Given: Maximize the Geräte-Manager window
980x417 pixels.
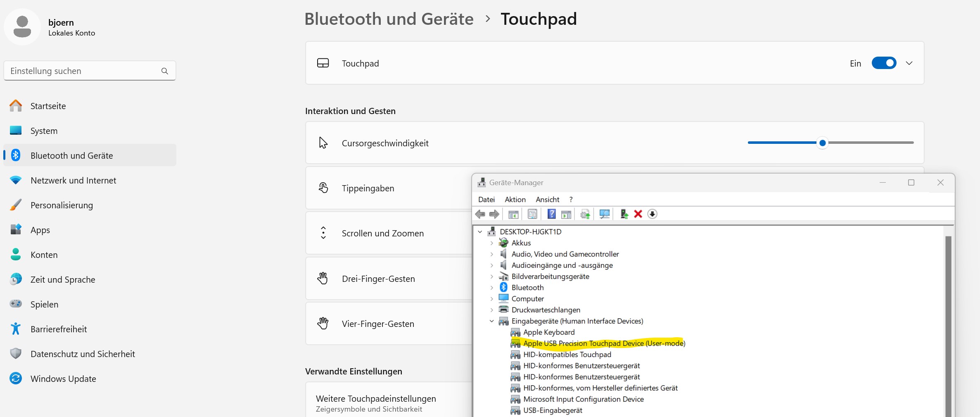Looking at the screenshot, I should pyautogui.click(x=911, y=183).
